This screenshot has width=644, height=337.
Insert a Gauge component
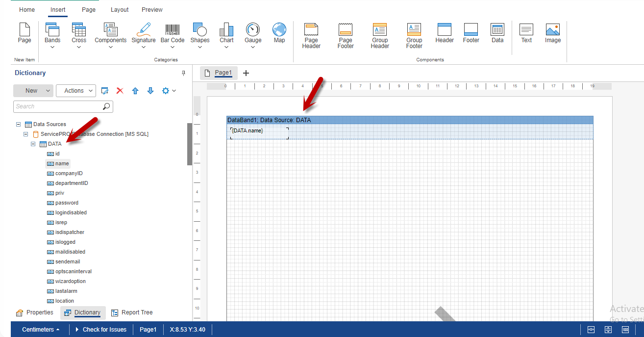pyautogui.click(x=253, y=34)
